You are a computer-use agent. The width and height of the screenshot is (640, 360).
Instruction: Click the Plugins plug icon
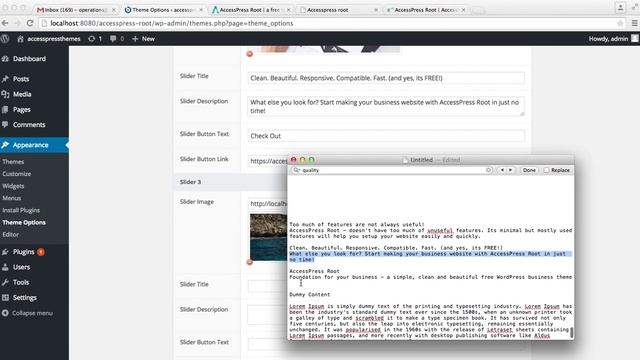(x=5, y=252)
